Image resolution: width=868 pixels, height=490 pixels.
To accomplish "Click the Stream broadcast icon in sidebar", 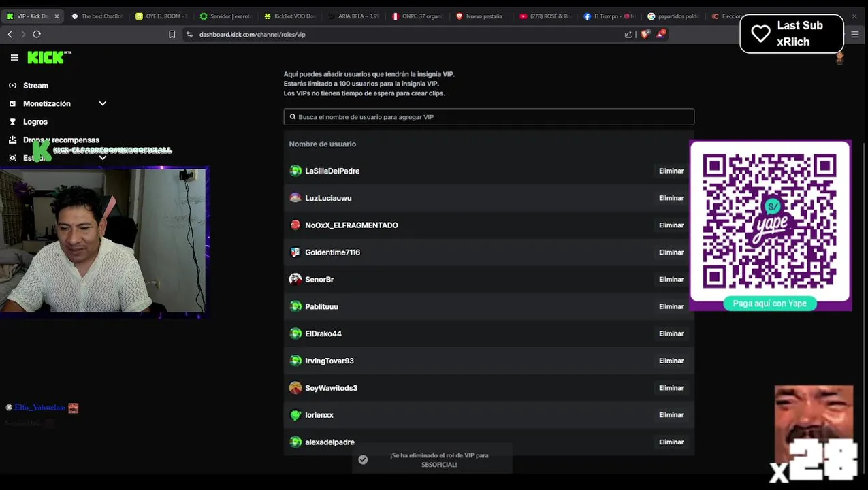I will coord(12,86).
